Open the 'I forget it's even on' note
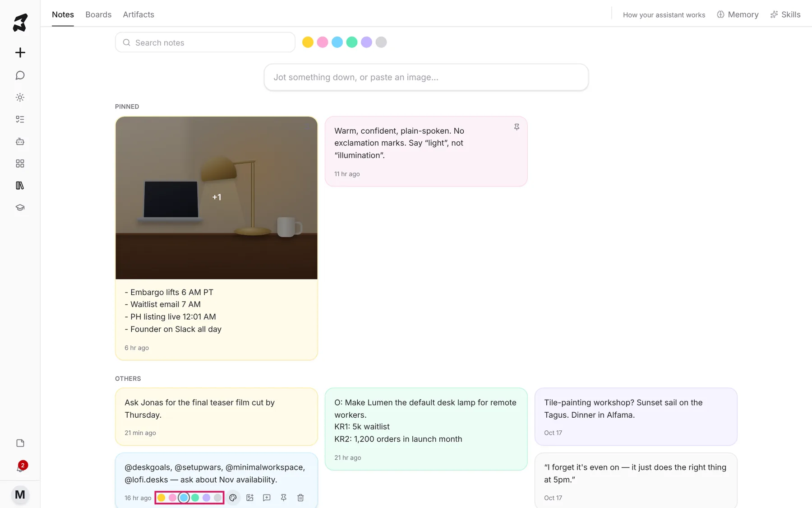 tap(636, 480)
